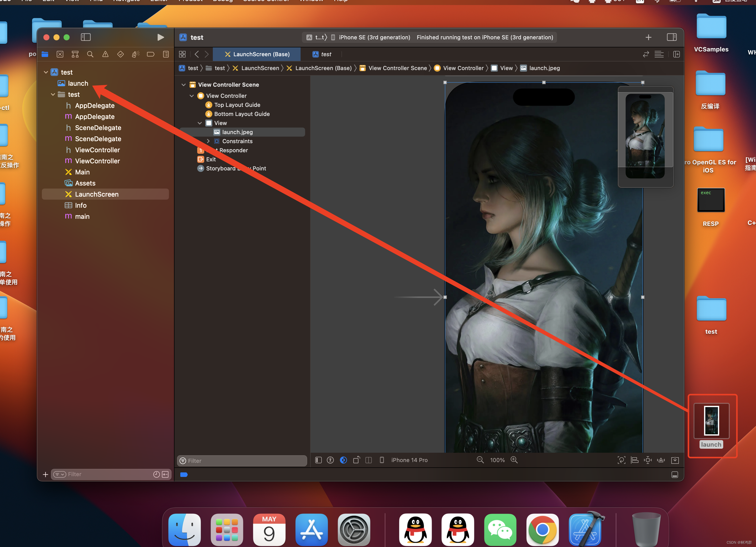Select the Project navigator folder icon
The width and height of the screenshot is (756, 547).
point(45,54)
